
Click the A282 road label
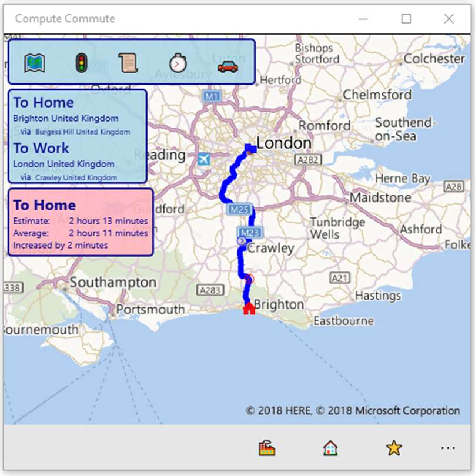tap(308, 160)
